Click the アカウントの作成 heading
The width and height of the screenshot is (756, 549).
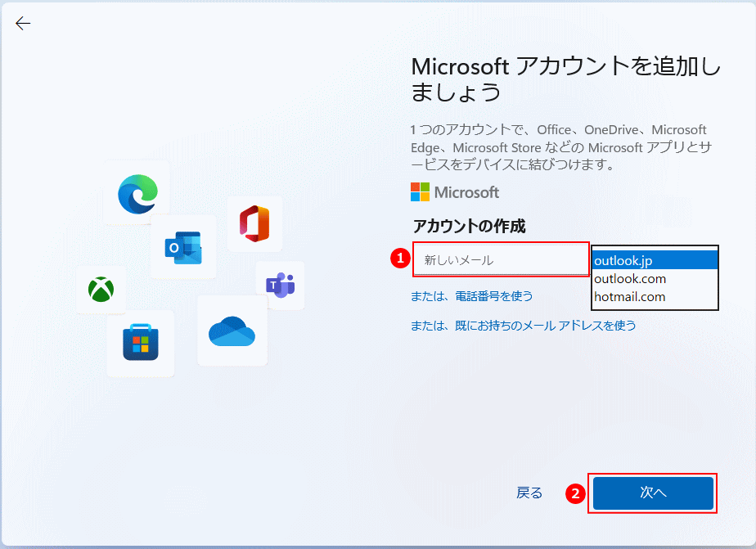tap(468, 227)
